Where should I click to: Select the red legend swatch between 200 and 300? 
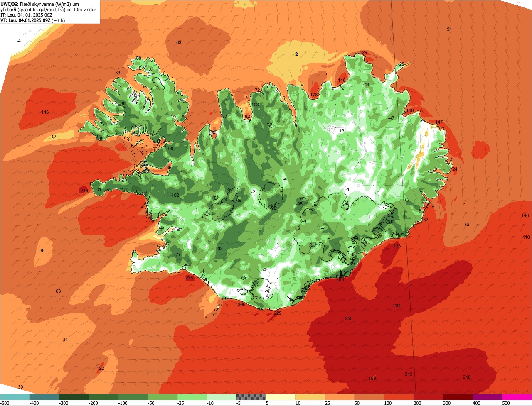[x=428, y=397]
